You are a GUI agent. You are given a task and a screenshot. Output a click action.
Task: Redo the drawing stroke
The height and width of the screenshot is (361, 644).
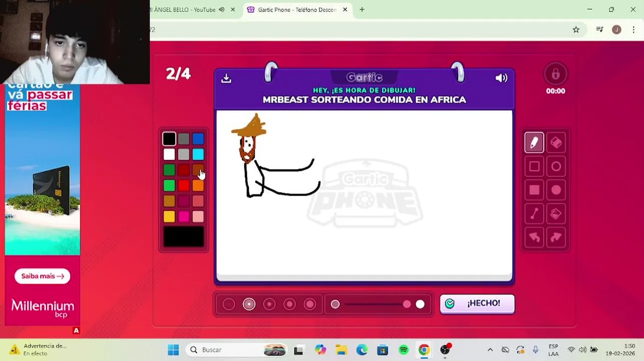[556, 238]
